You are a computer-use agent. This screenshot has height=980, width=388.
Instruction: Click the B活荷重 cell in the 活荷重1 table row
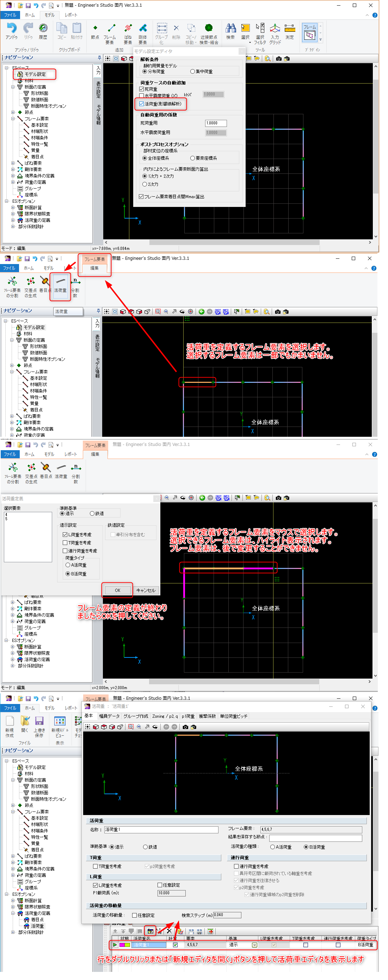tap(365, 945)
